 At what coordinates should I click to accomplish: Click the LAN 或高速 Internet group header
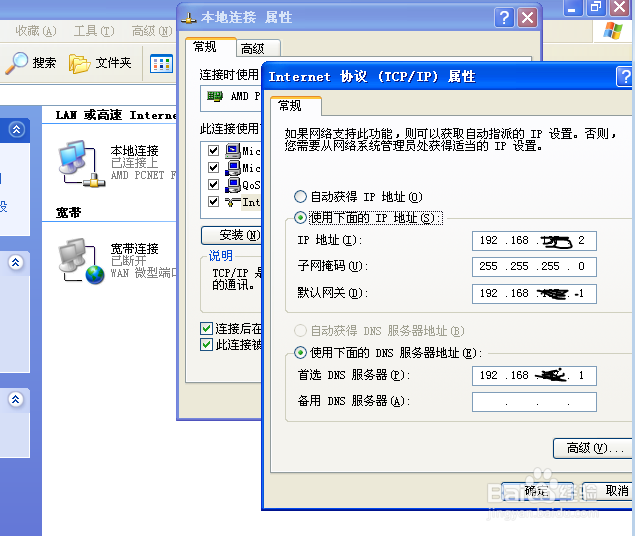pos(116,115)
